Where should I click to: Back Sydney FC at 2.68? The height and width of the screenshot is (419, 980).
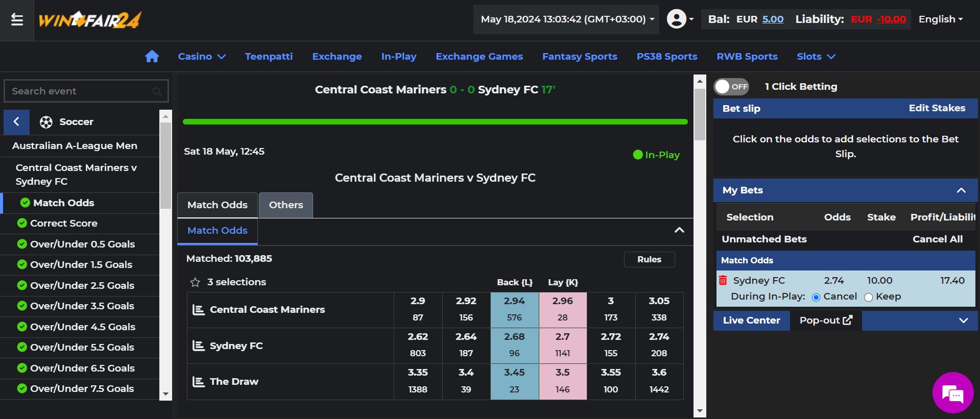point(514,346)
